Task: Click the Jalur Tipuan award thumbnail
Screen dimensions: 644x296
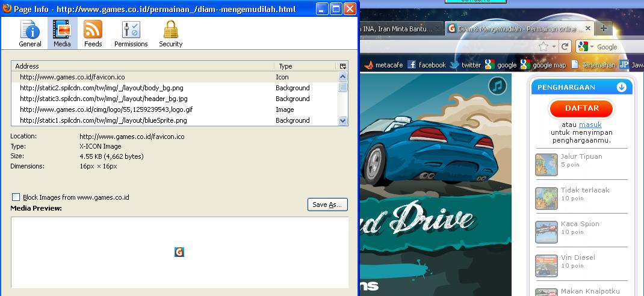Action: (x=546, y=165)
